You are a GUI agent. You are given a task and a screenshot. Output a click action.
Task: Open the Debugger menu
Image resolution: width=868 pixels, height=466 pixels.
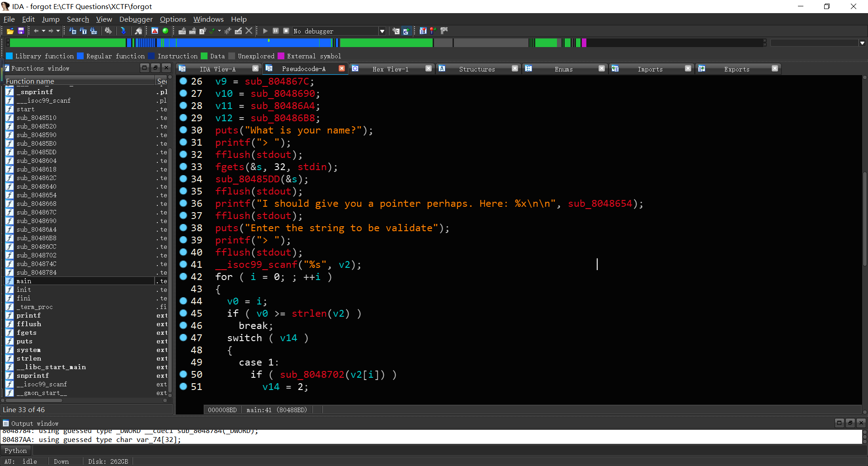point(136,19)
